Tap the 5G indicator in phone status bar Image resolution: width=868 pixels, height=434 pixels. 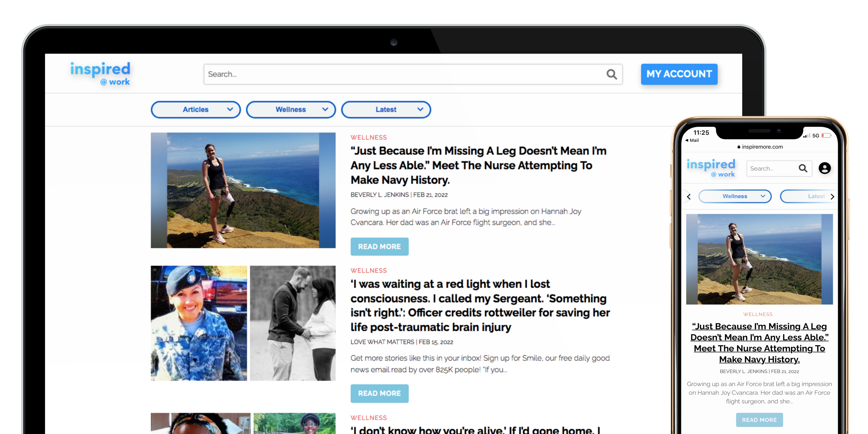click(816, 135)
